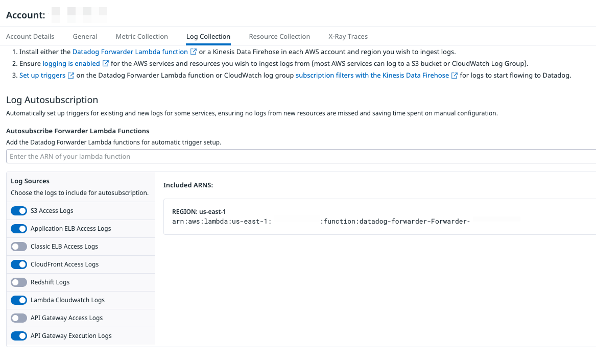Click the external-link icon after Lambda function
The image size is (596, 364).
pyautogui.click(x=194, y=52)
